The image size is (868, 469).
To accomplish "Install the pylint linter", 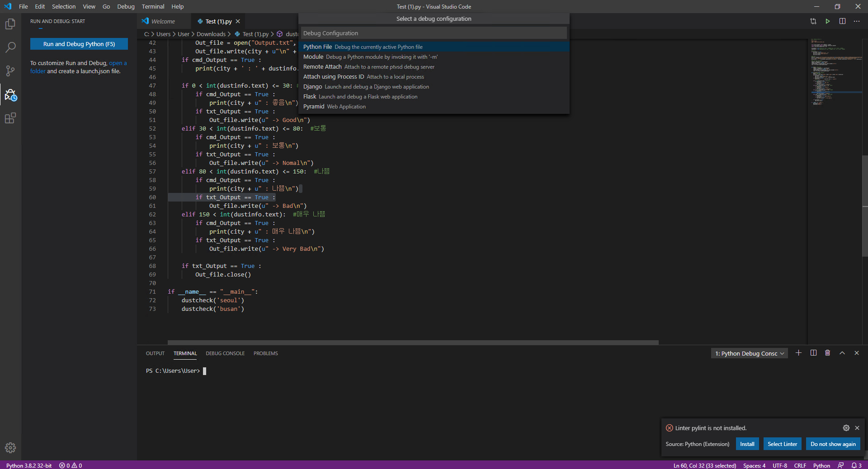I will (747, 444).
